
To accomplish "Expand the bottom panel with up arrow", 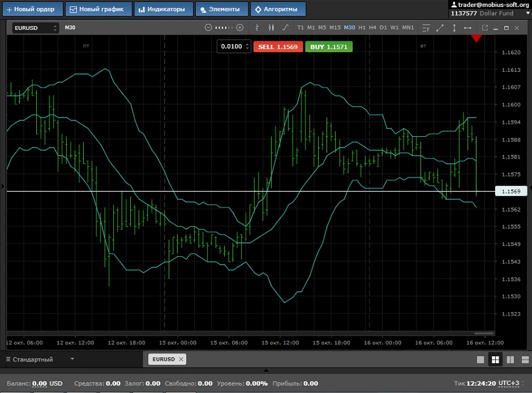I will click(x=267, y=370).
